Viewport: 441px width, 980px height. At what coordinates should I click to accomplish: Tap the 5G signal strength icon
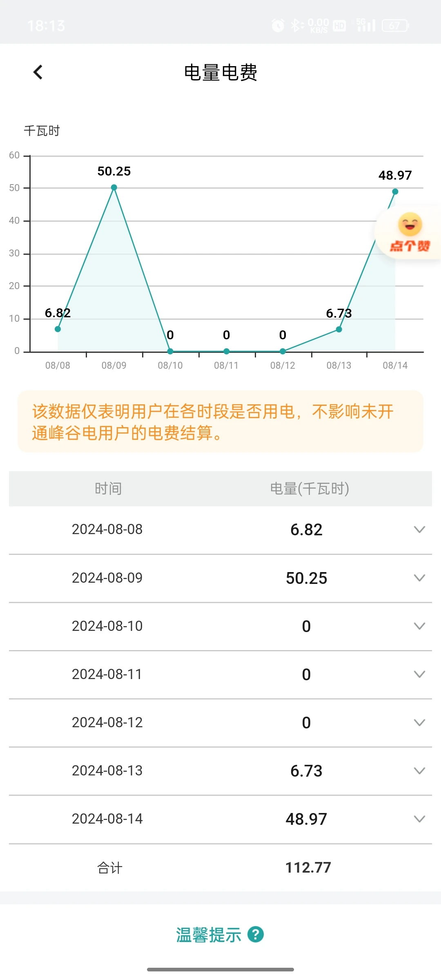coord(365,25)
